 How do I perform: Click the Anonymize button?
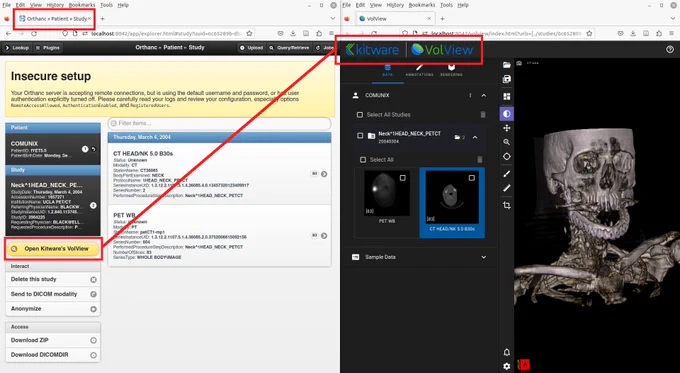53,309
